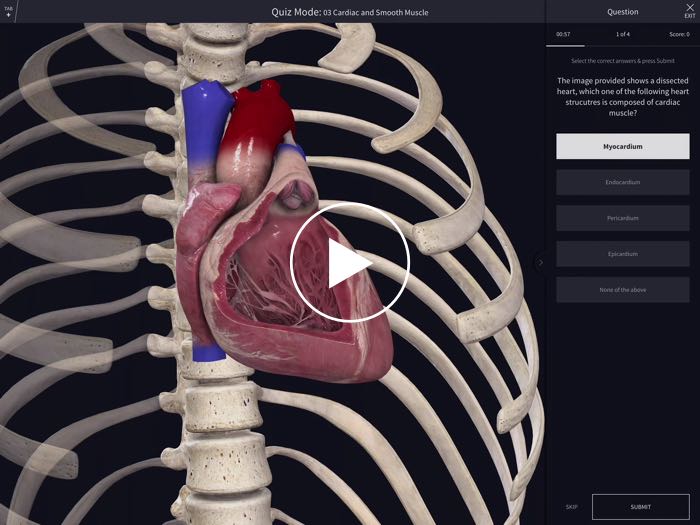The image size is (700, 525).
Task: Click the question text about cardiac muscle
Action: click(622, 97)
